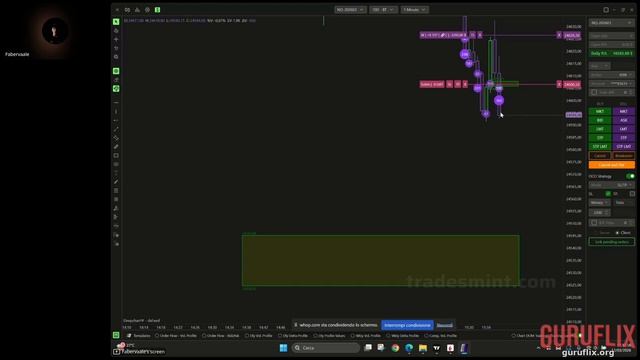The image size is (640, 360).
Task: Select the brush drawing tool
Action: coord(116,182)
